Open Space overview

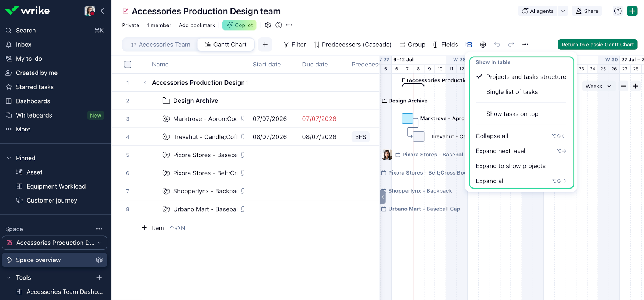55,260
